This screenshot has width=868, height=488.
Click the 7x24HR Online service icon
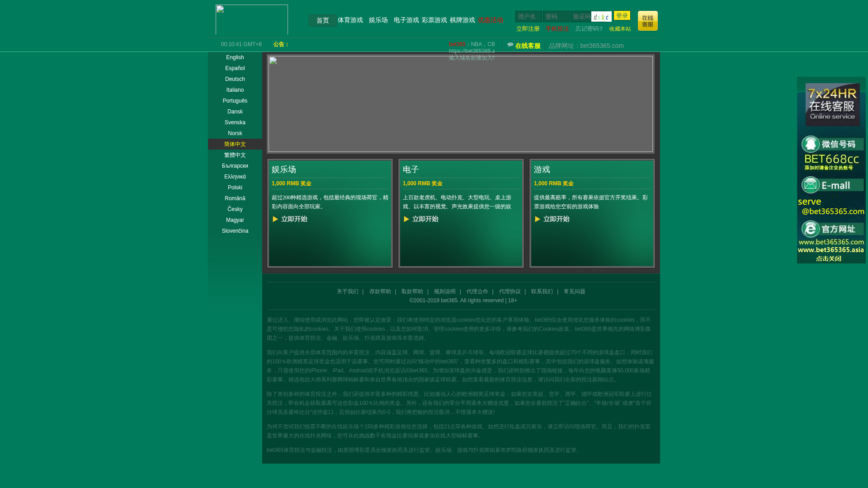pyautogui.click(x=832, y=104)
